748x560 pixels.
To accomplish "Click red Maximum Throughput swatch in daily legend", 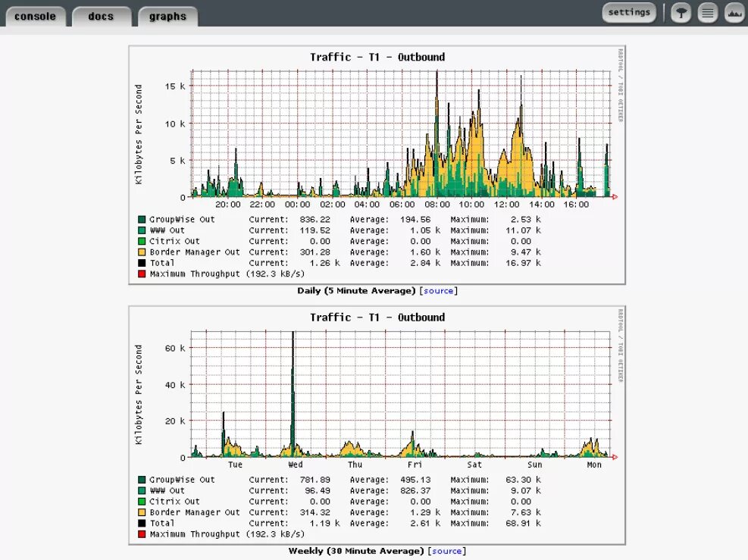I will pos(142,274).
